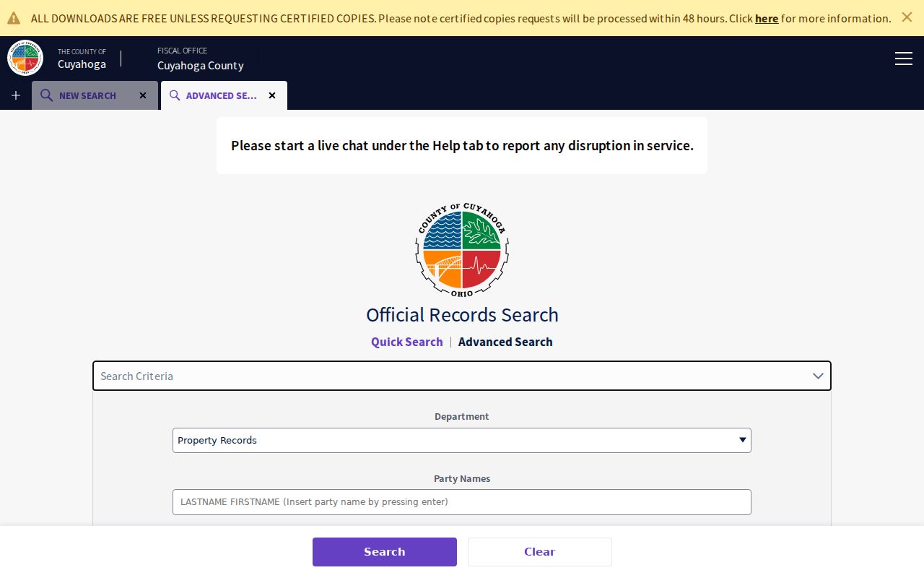Add a new tab with plus icon
This screenshot has height=578, width=924.
(x=16, y=95)
